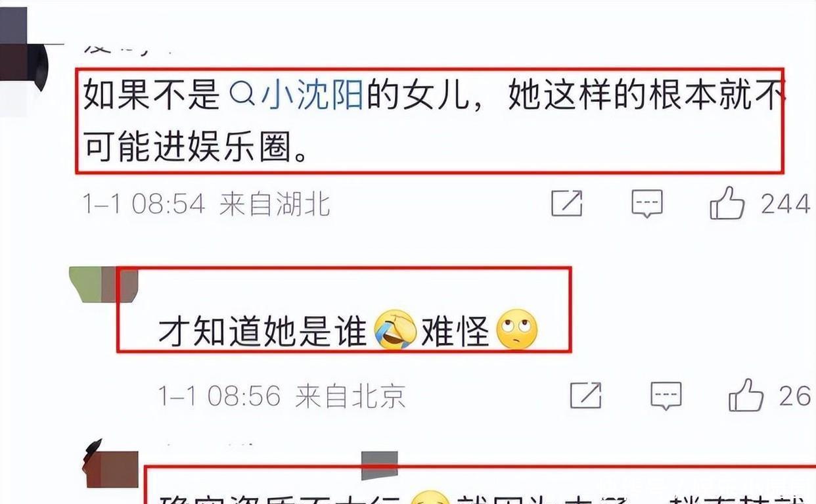The height and width of the screenshot is (504, 816).
Task: Open the reply icon on the 湖北 comment
Action: point(646,204)
